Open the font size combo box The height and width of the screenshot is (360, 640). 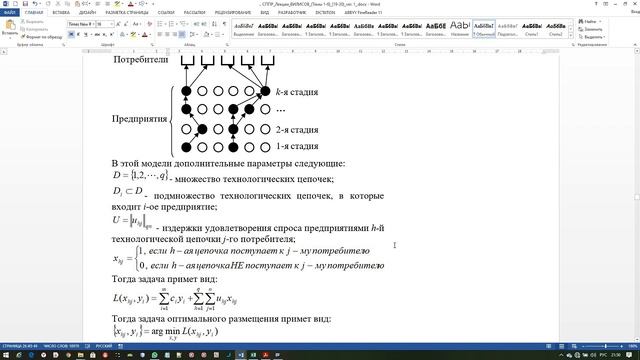104,24
